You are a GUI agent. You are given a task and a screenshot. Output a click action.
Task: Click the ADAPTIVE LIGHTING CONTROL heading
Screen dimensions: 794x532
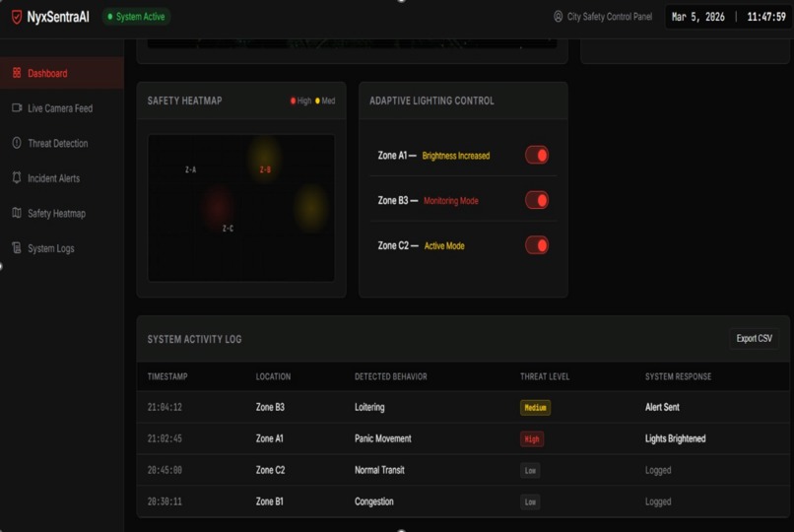pos(431,100)
